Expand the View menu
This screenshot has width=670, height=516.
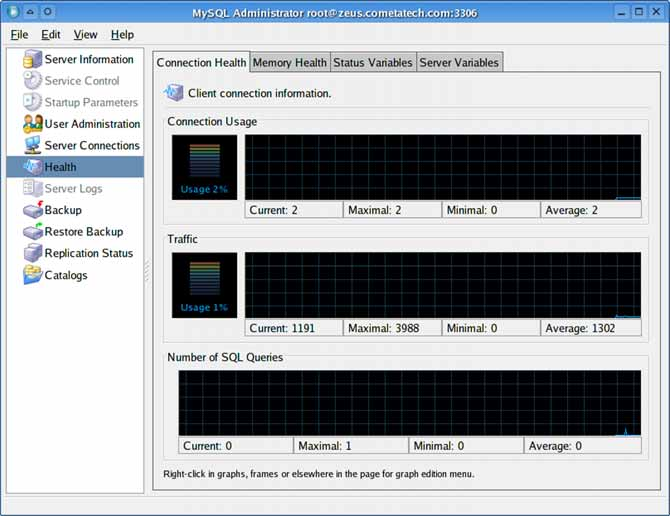coord(85,35)
